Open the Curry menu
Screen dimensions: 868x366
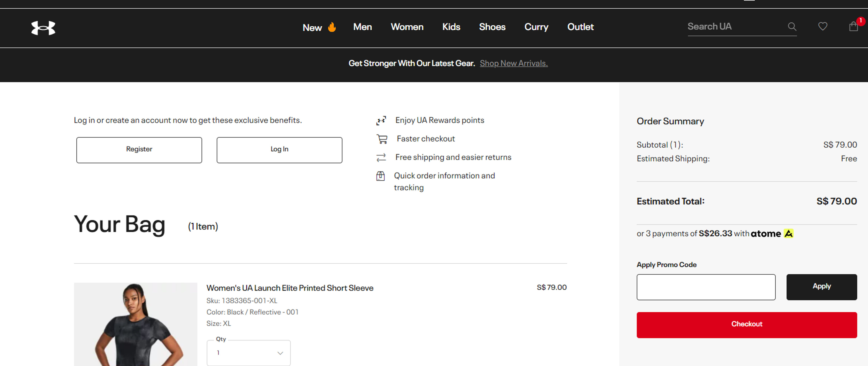(x=536, y=27)
